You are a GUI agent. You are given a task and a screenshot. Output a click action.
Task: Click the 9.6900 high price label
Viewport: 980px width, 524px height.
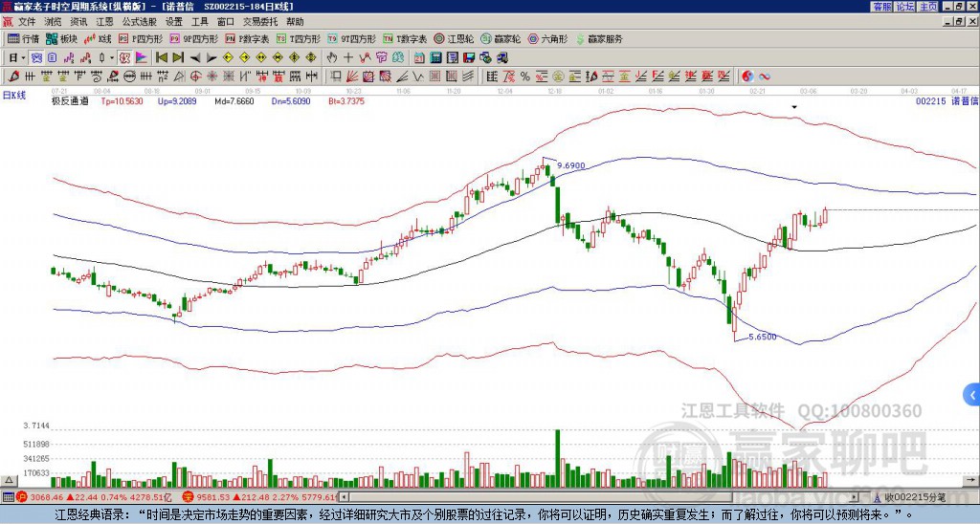[x=571, y=165]
